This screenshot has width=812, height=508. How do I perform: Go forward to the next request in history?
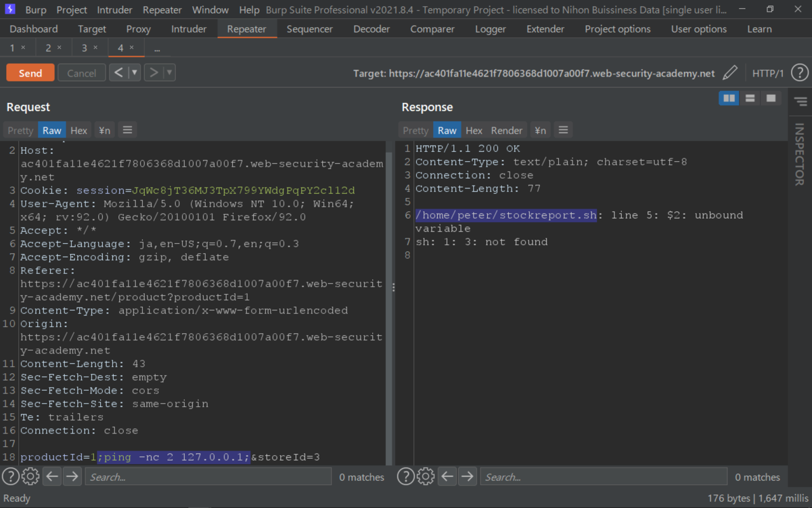pos(154,72)
